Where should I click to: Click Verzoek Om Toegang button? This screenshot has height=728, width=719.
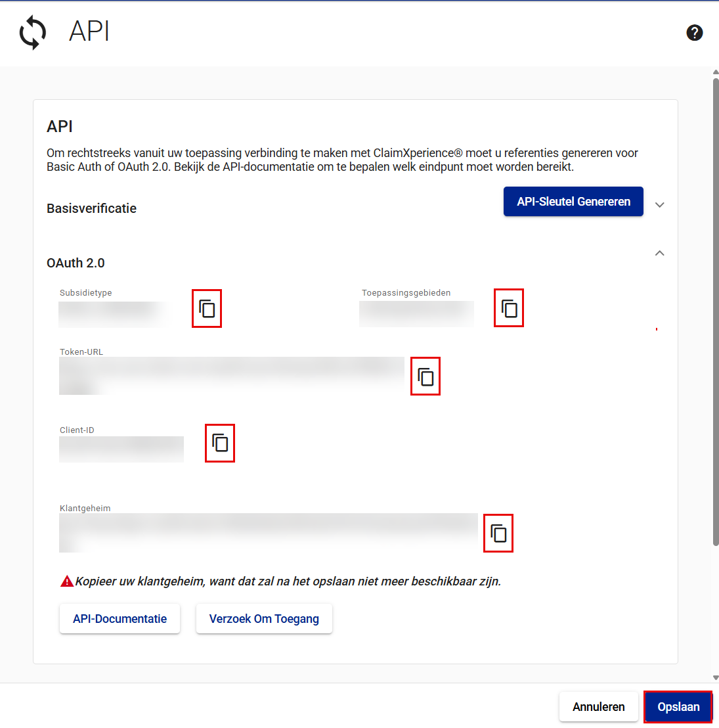point(264,619)
